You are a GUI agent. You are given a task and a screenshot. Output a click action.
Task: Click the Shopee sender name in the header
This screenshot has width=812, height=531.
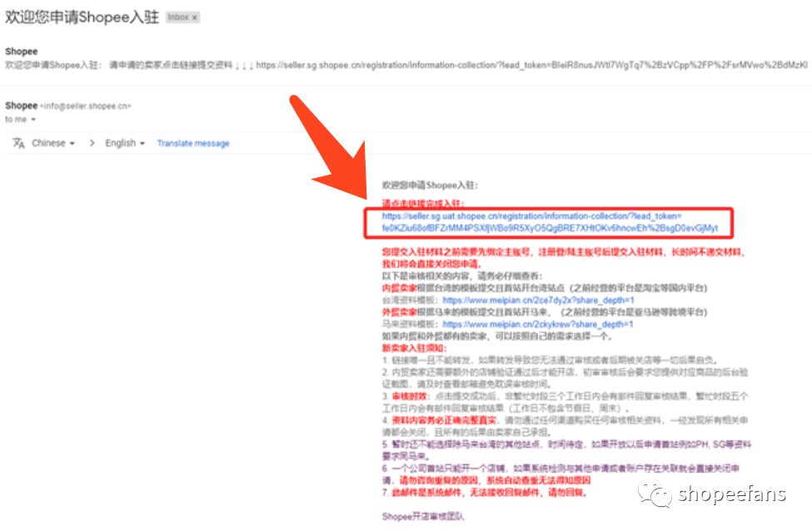pos(21,52)
